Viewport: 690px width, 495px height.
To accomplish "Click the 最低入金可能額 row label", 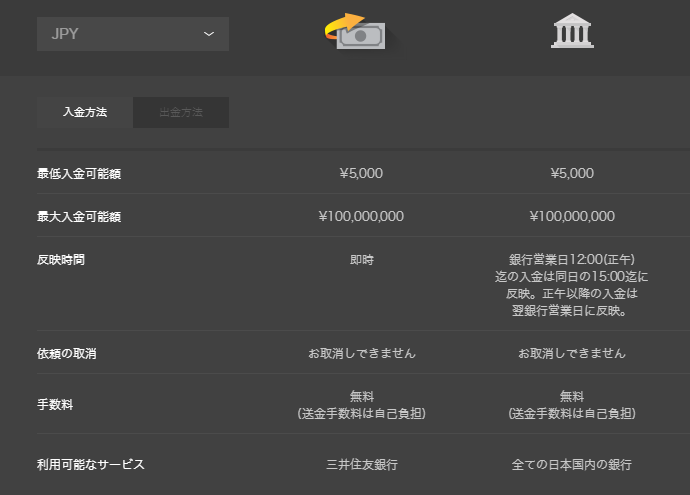I will (79, 174).
